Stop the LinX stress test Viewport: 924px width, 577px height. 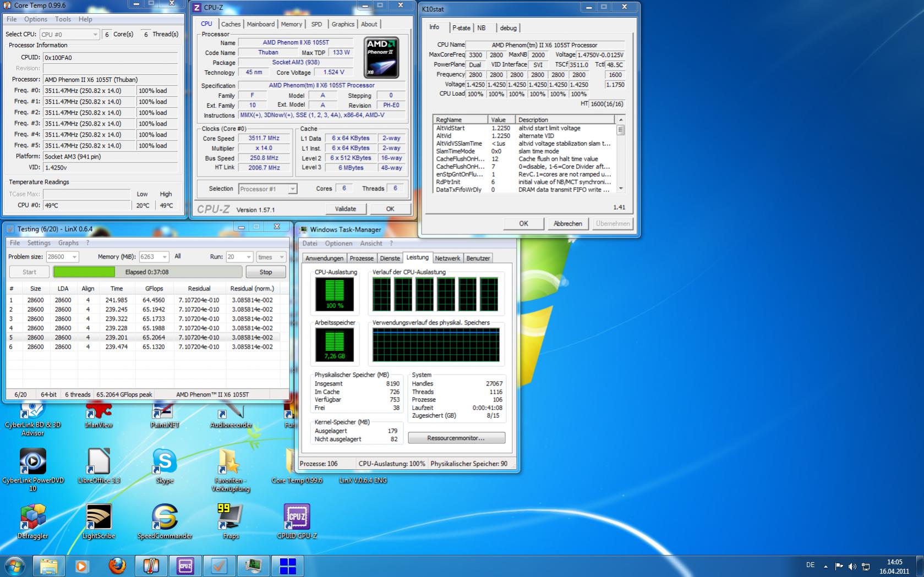266,272
